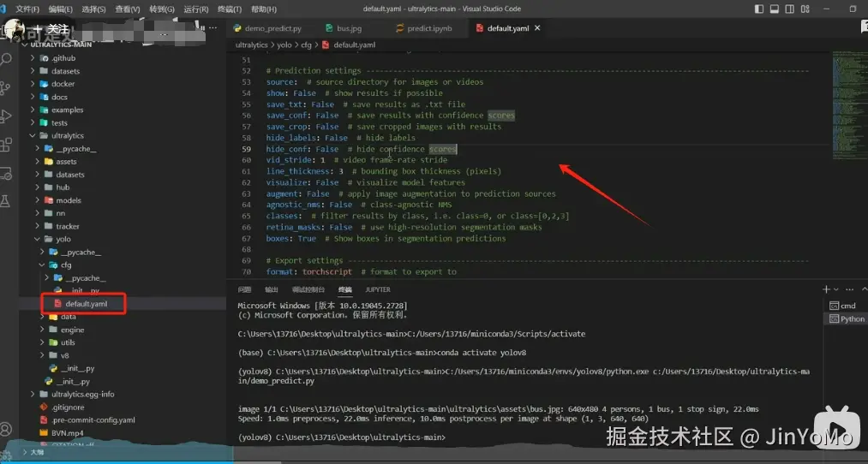Select the utils folder in explorer
The image size is (868, 464).
(x=68, y=342)
